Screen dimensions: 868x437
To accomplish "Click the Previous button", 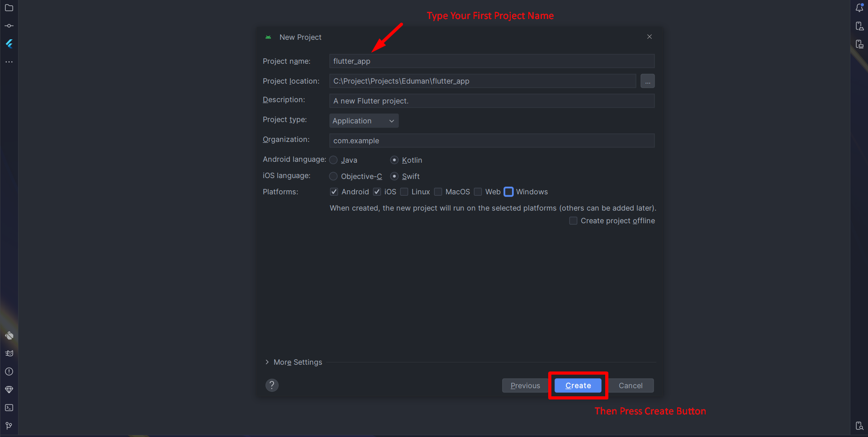I will point(525,385).
